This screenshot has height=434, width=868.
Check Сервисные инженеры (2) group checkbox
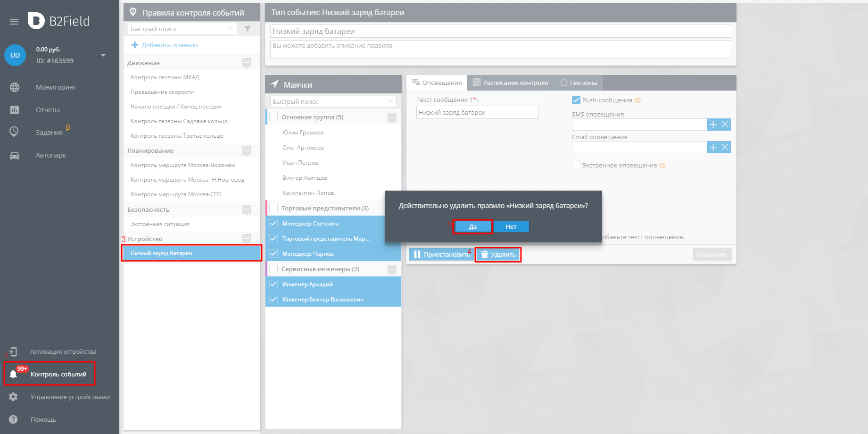273,269
